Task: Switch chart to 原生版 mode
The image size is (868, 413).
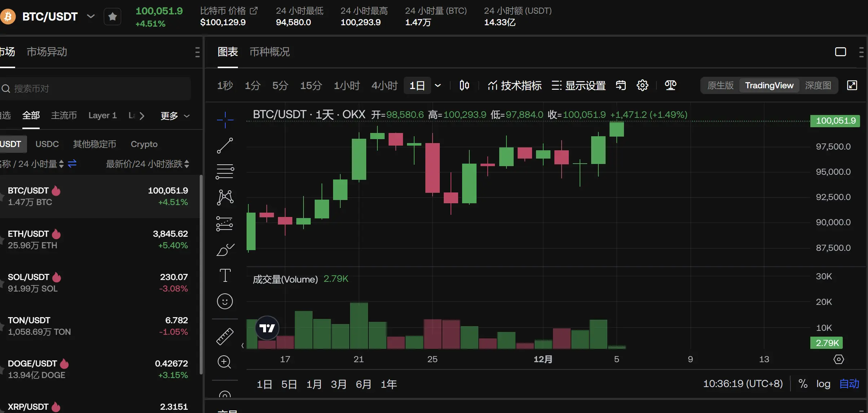Action: [719, 85]
